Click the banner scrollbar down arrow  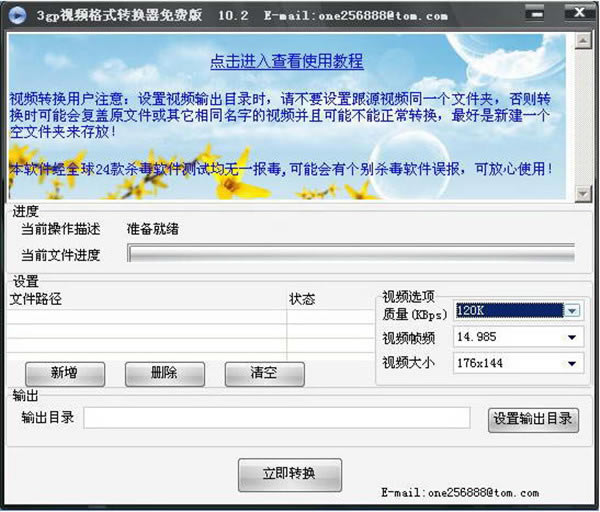(583, 194)
